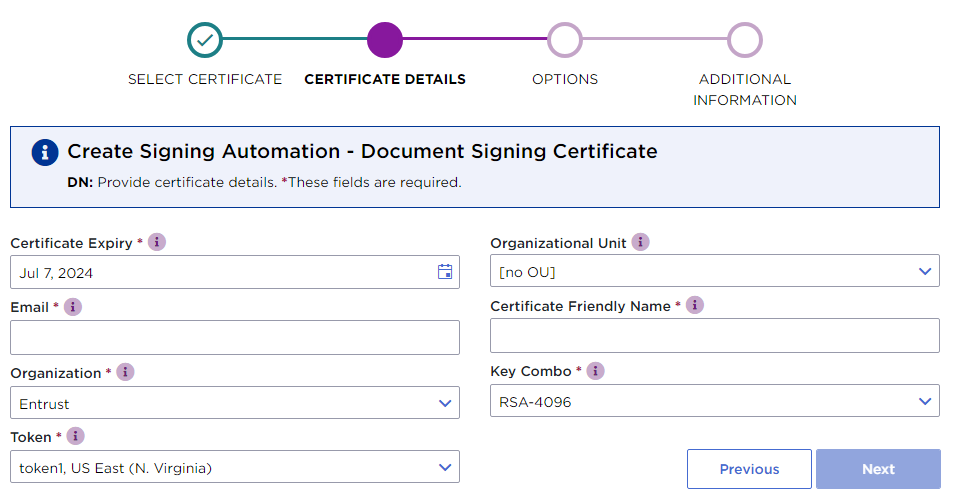The width and height of the screenshot is (955, 498).
Task: Open the calendar date picker icon
Action: coord(445,272)
